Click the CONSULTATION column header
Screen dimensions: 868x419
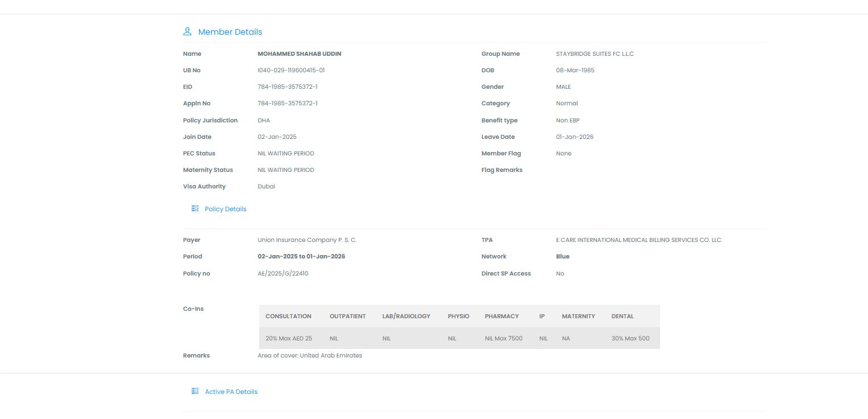click(288, 316)
